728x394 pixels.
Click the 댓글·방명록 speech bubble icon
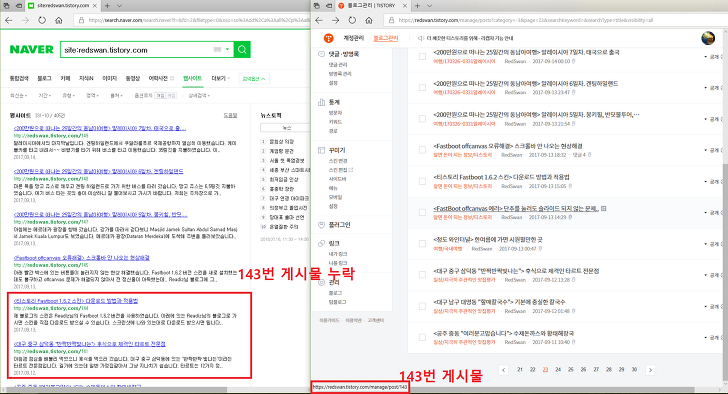tap(321, 54)
